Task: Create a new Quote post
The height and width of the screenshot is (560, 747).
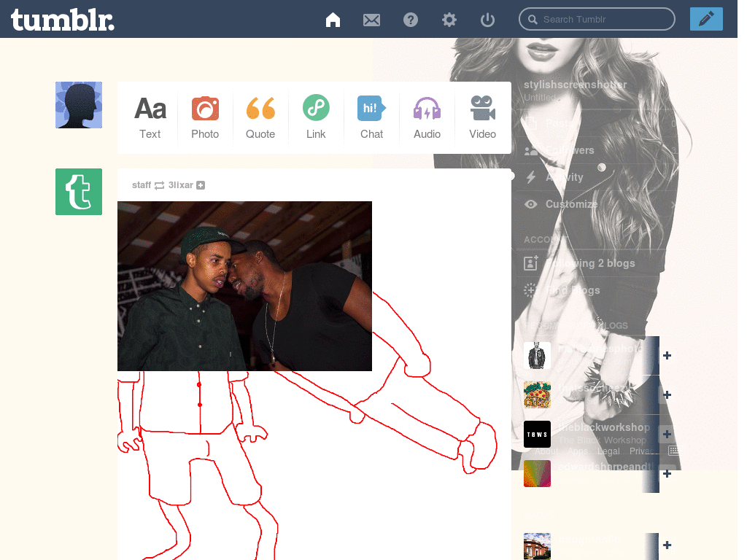Action: tap(260, 117)
